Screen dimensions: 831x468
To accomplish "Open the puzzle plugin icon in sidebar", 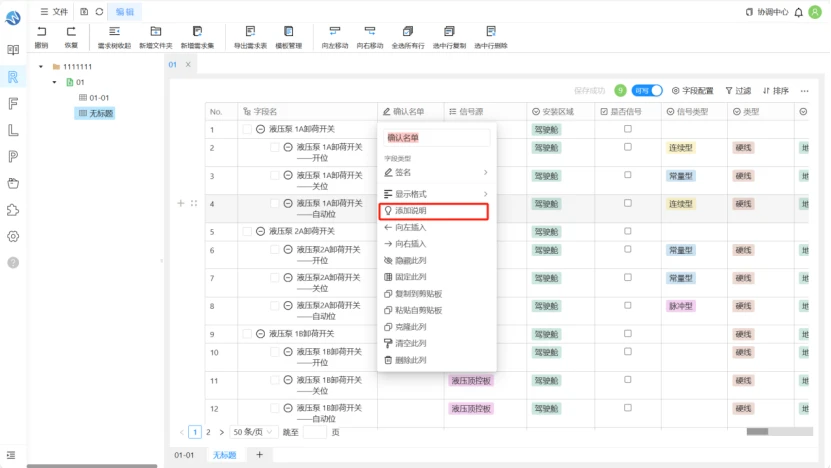I will [13, 210].
